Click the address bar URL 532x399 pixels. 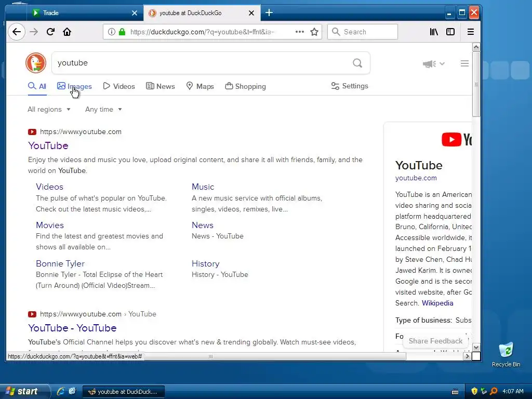pos(202,32)
